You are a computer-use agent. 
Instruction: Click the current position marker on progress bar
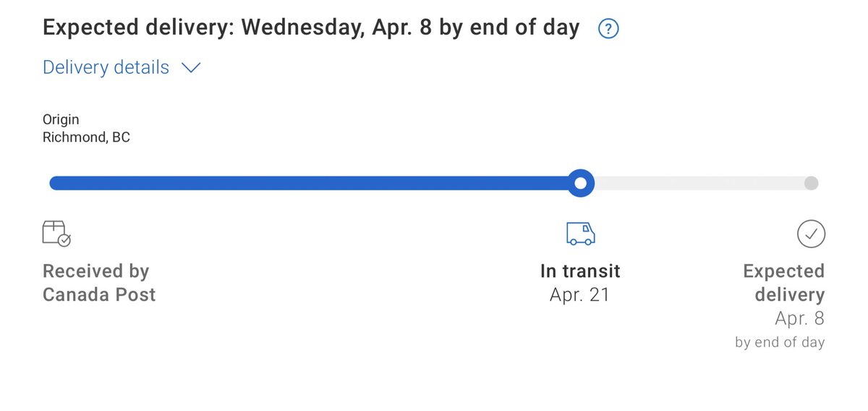(x=580, y=183)
